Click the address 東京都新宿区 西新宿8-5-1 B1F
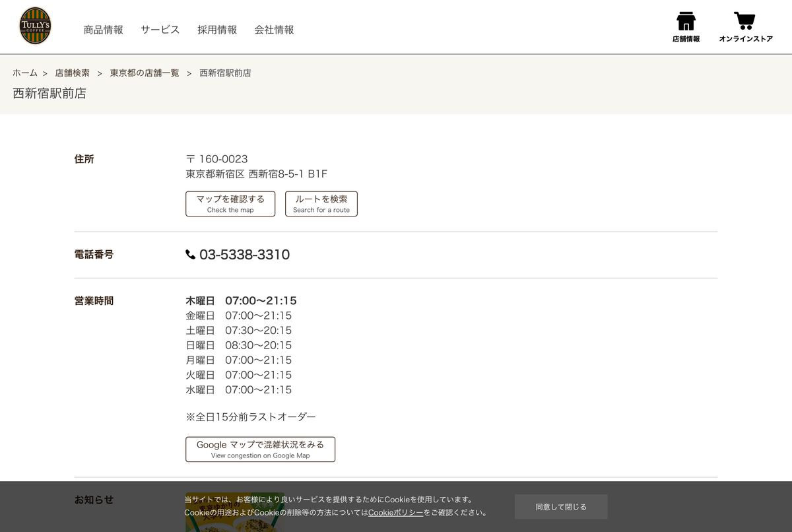This screenshot has height=532, width=792. 257,174
